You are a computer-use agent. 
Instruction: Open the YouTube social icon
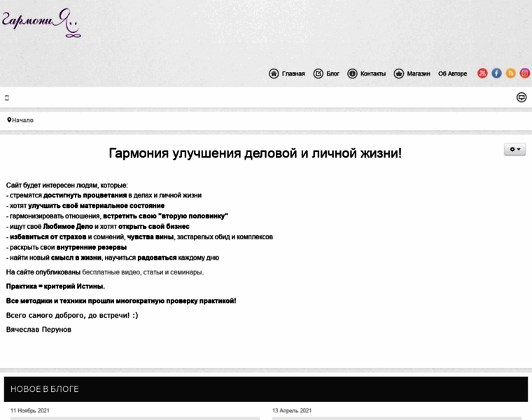pyautogui.click(x=482, y=73)
